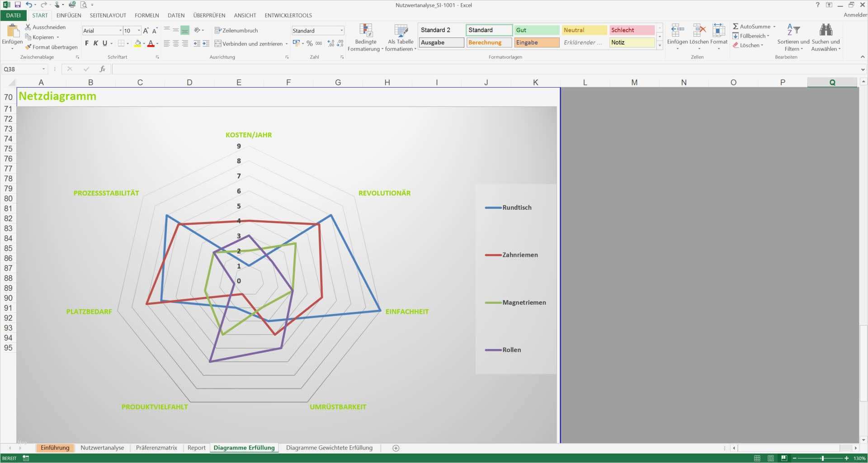Viewport: 868px width, 463px height.
Task: Open the Name Box dropdown arrow
Action: [43, 69]
